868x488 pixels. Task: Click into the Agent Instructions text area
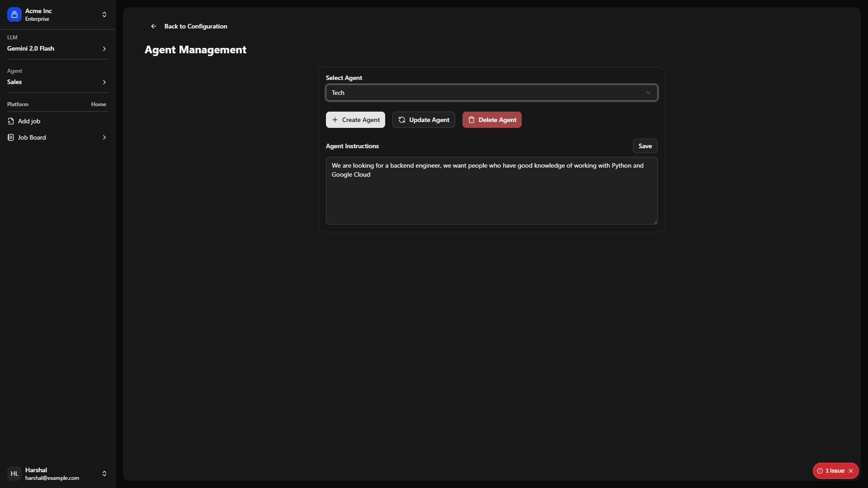click(x=491, y=199)
